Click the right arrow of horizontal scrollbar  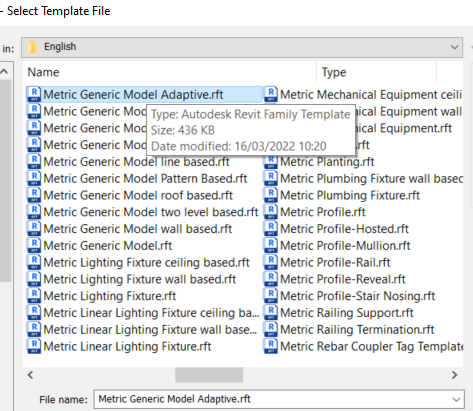point(454,375)
